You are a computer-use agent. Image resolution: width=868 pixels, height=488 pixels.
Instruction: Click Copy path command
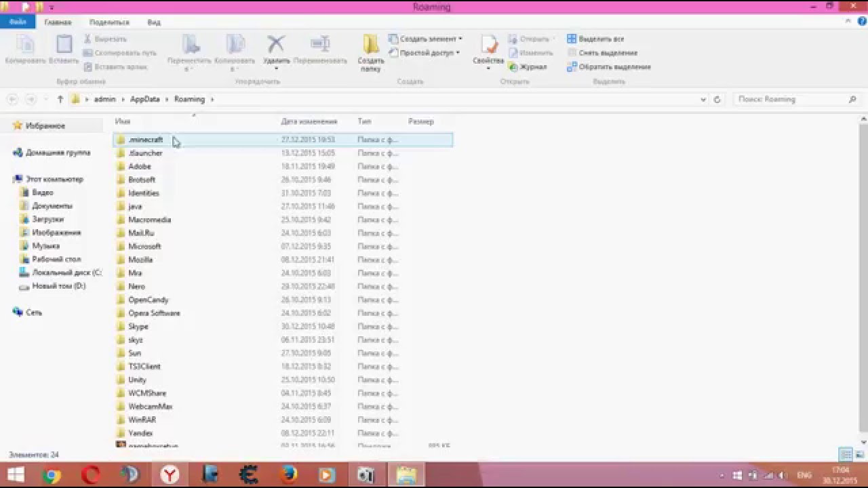(120, 53)
